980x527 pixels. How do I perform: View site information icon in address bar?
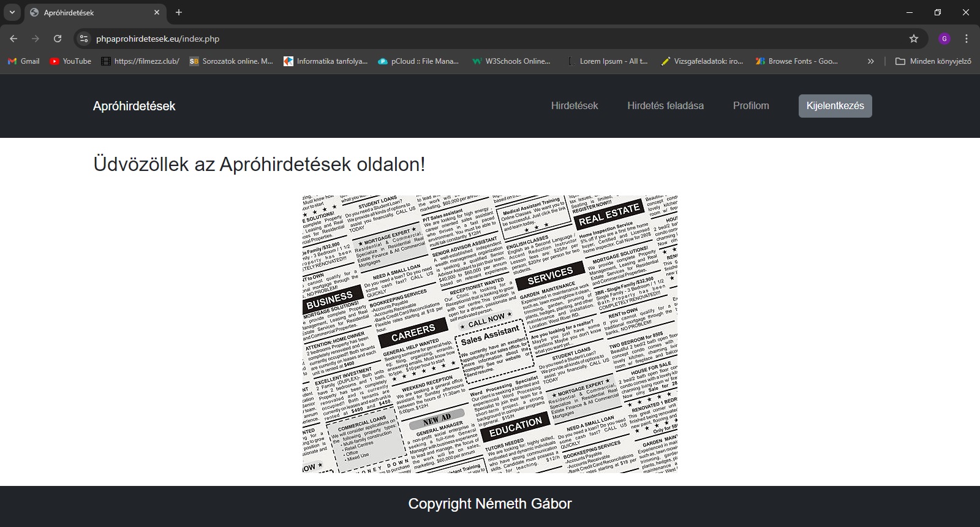[x=84, y=39]
